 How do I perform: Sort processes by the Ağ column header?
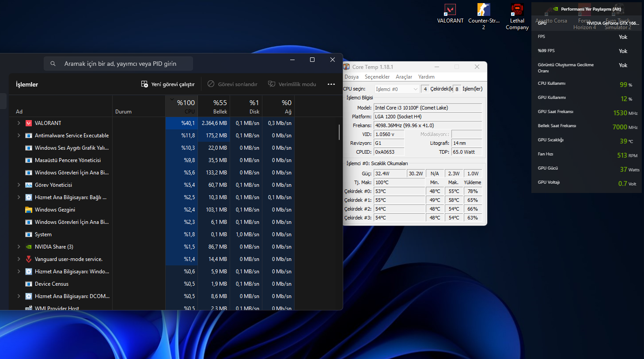click(x=278, y=106)
